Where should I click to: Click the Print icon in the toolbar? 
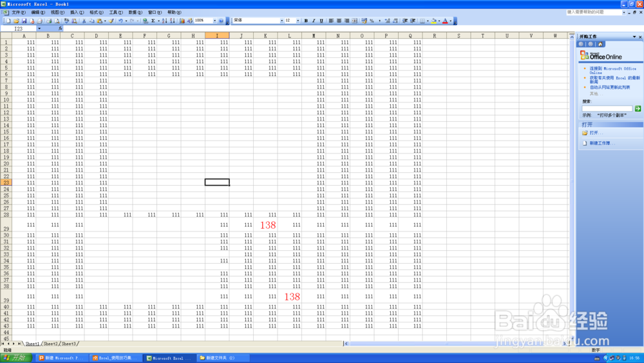[50, 21]
